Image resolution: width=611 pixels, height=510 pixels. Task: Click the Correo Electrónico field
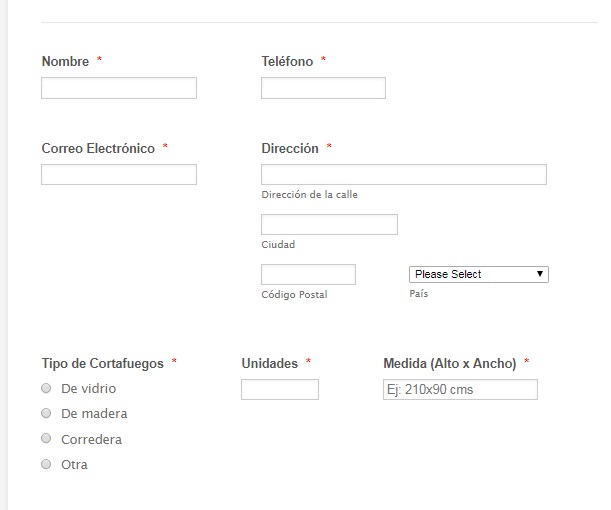pyautogui.click(x=119, y=175)
